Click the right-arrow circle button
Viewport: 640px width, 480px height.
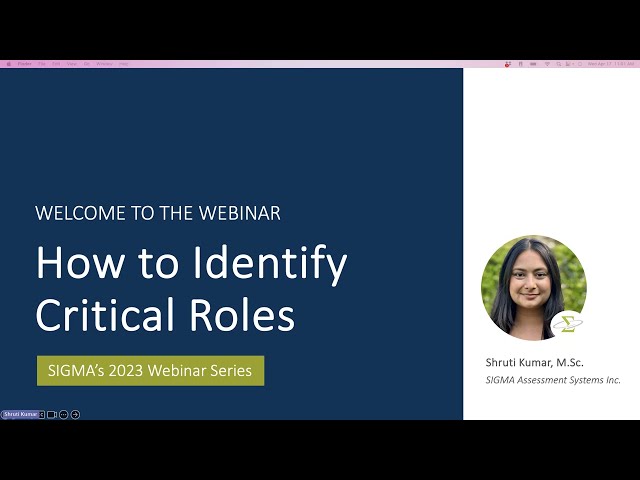click(76, 414)
